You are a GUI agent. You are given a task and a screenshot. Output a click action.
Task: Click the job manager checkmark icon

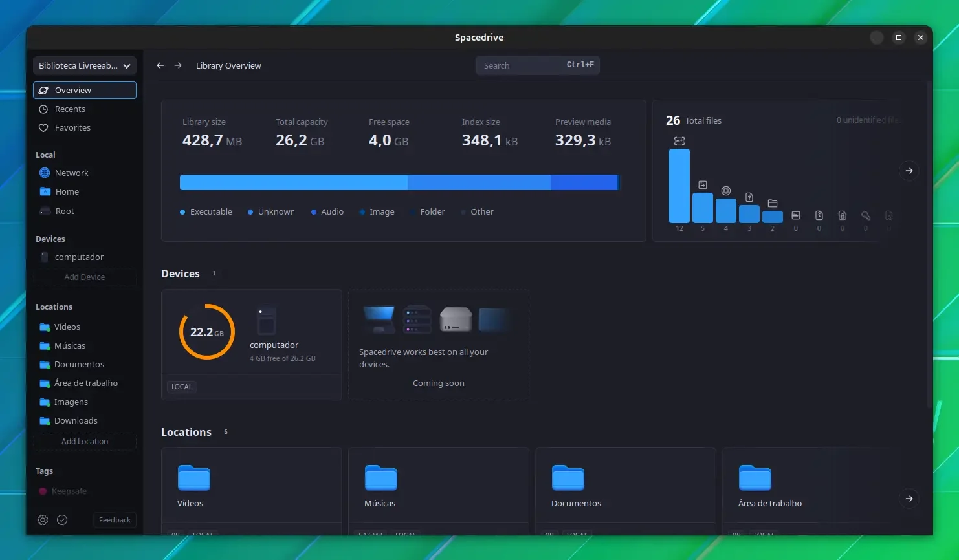pos(62,520)
